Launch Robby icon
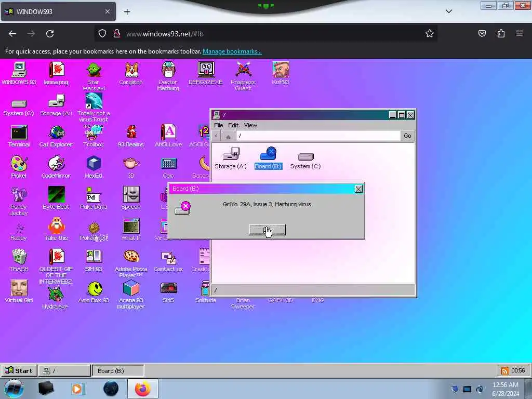The width and height of the screenshot is (532, 399). (x=19, y=232)
